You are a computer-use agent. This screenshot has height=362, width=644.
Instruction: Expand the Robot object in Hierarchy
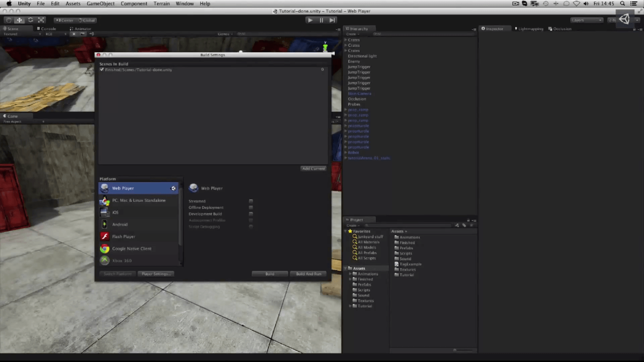(345, 153)
